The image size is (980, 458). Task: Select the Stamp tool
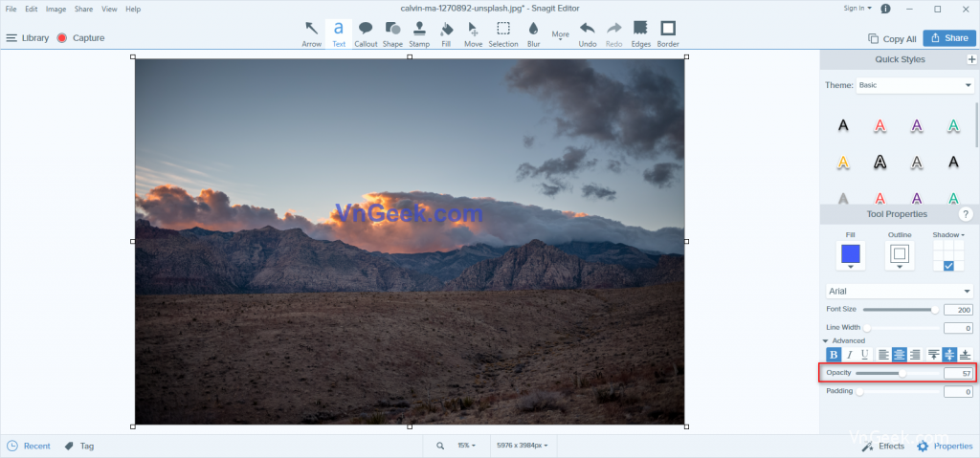pos(419,33)
